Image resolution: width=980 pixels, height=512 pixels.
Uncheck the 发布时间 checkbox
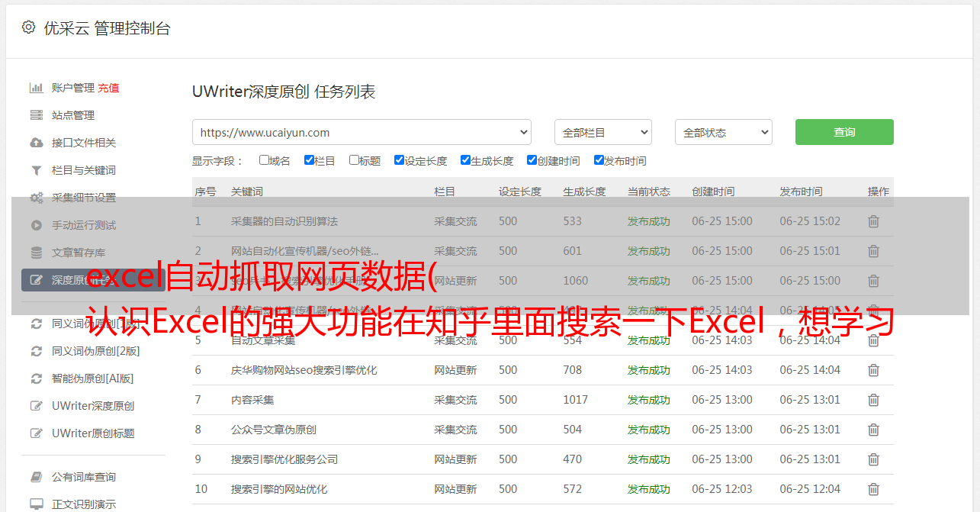click(599, 160)
